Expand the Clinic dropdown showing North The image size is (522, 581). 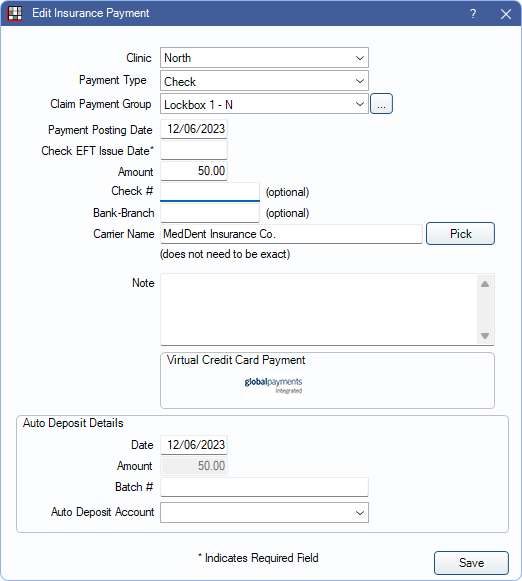tap(264, 58)
